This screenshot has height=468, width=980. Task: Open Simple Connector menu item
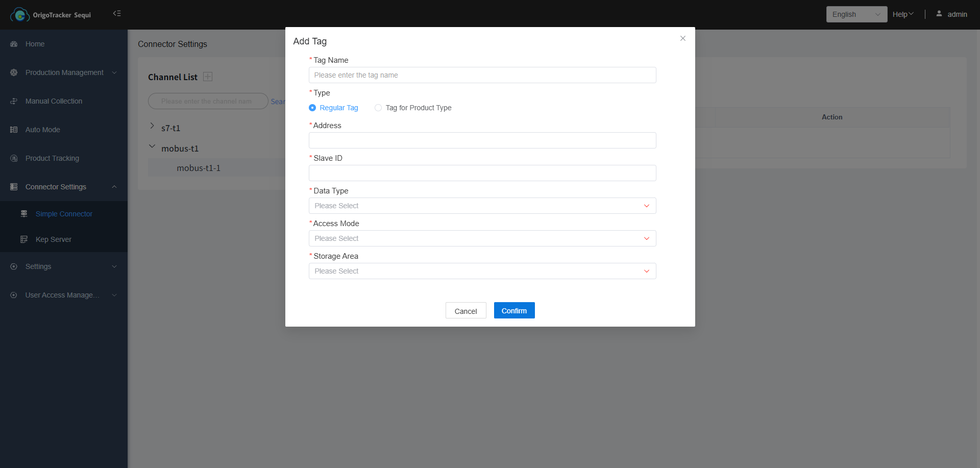pos(64,214)
